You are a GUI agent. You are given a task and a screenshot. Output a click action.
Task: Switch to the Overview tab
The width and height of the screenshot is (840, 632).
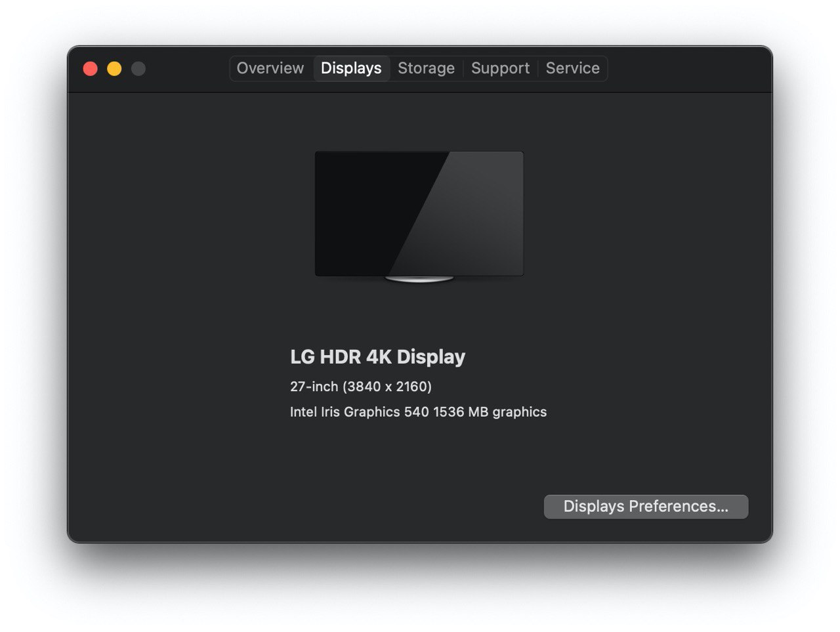(x=270, y=68)
